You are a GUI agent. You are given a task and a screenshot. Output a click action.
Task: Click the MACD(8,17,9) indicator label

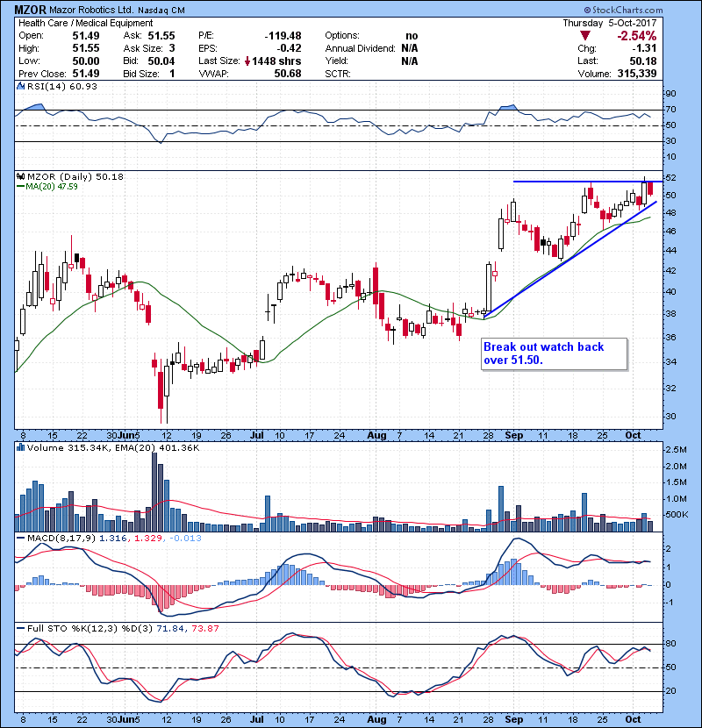tap(61, 539)
